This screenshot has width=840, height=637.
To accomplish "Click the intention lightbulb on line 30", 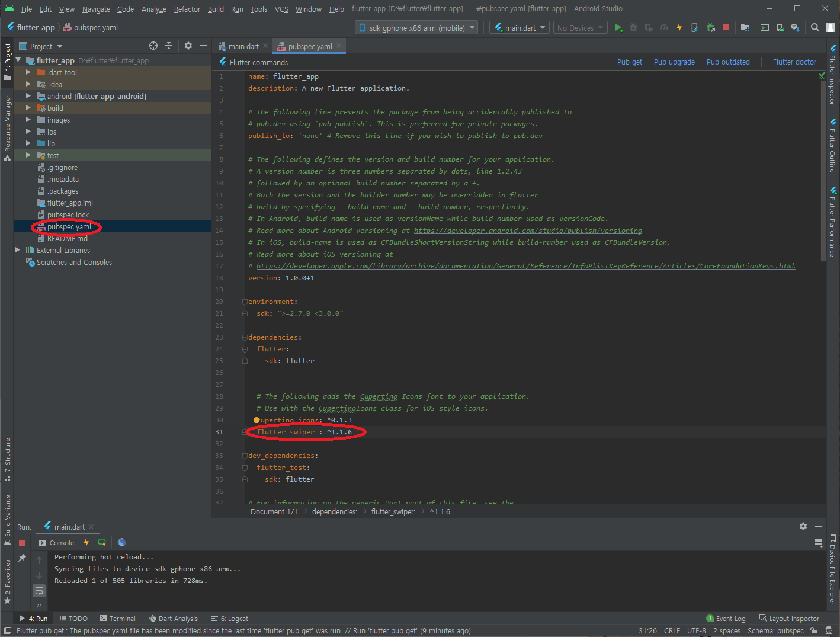I will pyautogui.click(x=257, y=420).
